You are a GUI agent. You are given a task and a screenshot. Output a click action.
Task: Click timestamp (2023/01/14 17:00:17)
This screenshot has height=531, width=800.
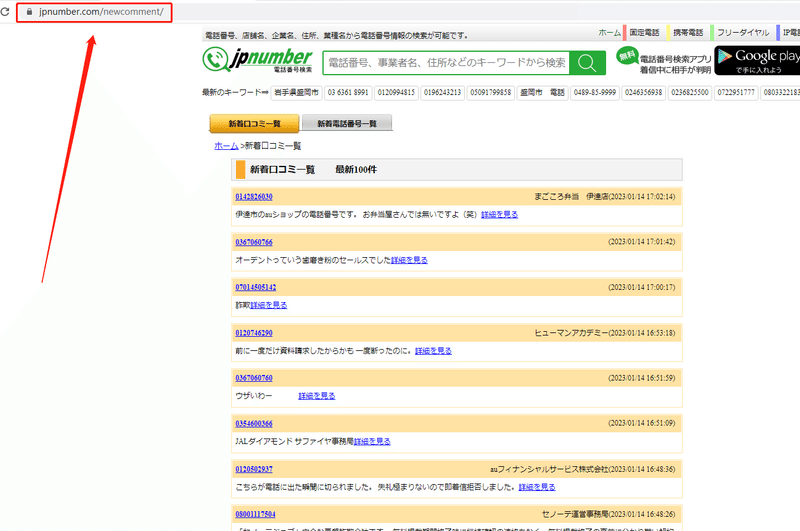(642, 287)
